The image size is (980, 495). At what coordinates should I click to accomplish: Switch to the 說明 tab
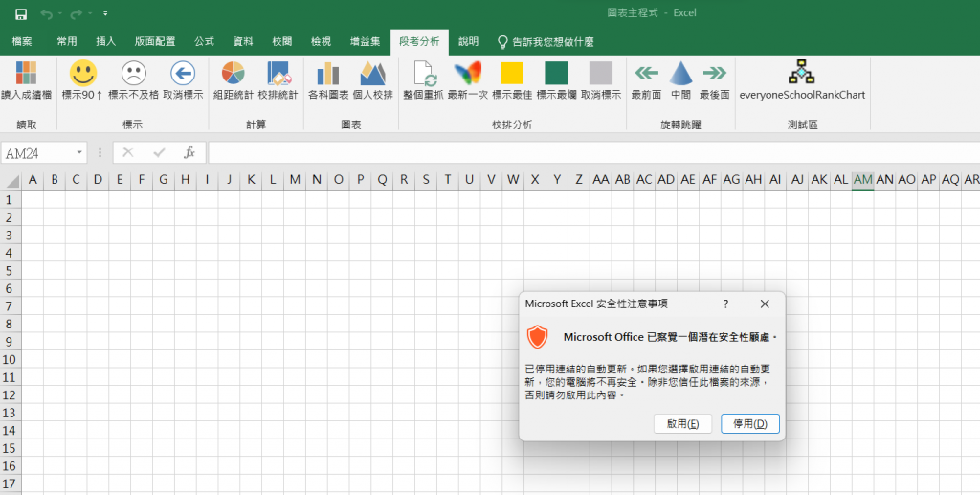pos(468,42)
